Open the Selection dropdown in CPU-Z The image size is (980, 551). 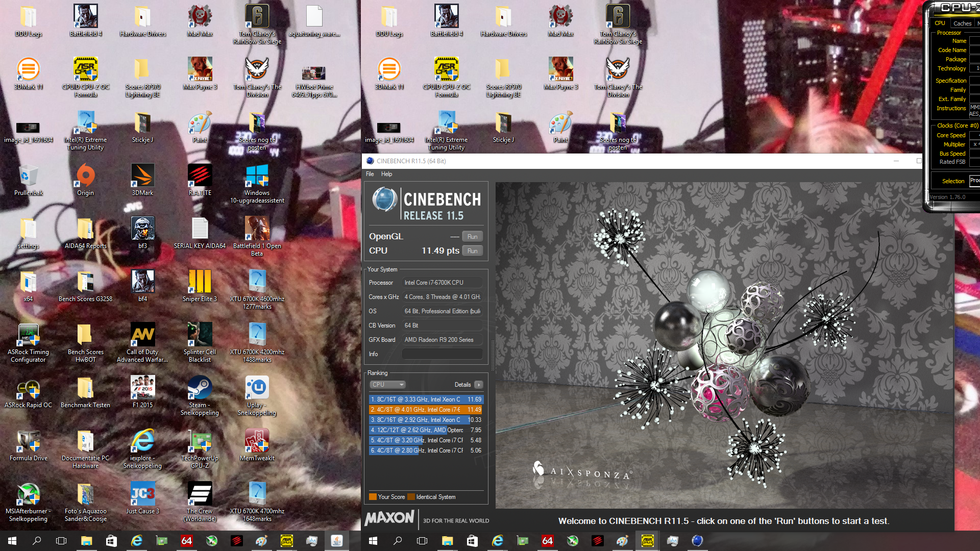pyautogui.click(x=974, y=181)
